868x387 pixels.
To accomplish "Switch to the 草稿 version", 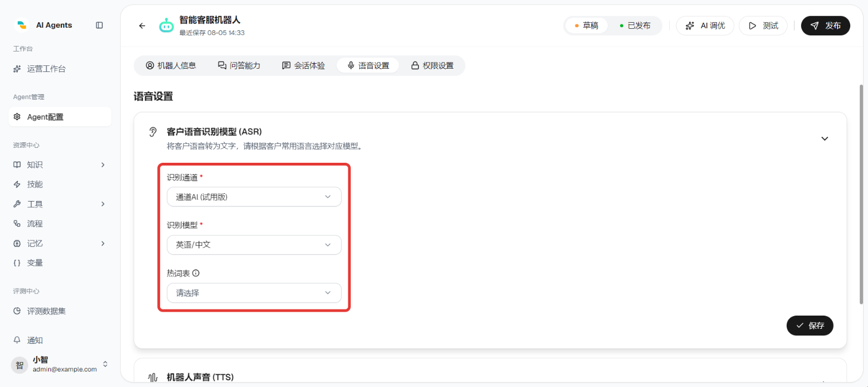I will [587, 25].
